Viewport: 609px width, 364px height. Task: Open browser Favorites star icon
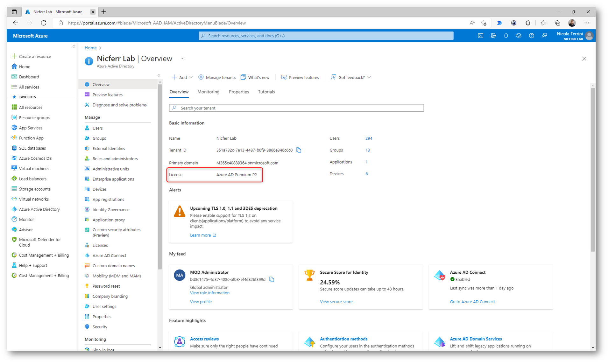pyautogui.click(x=543, y=23)
